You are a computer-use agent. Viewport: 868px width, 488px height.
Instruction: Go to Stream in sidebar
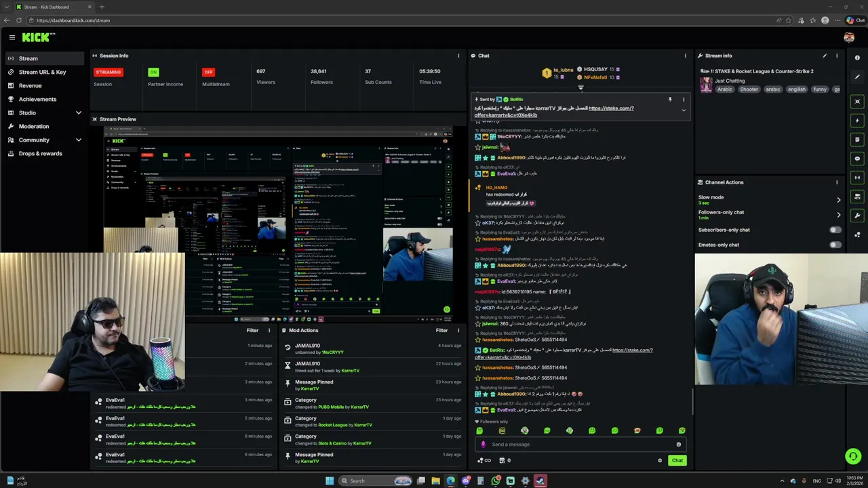click(45, 58)
